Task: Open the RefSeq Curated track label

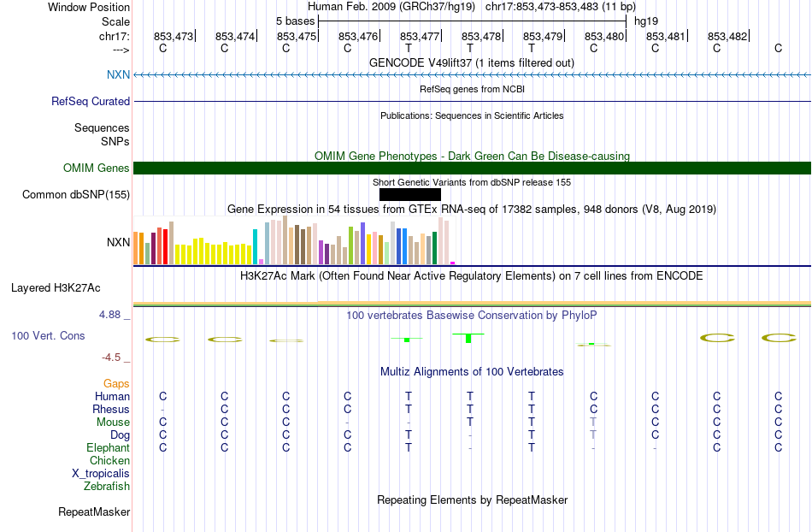Action: click(x=90, y=101)
